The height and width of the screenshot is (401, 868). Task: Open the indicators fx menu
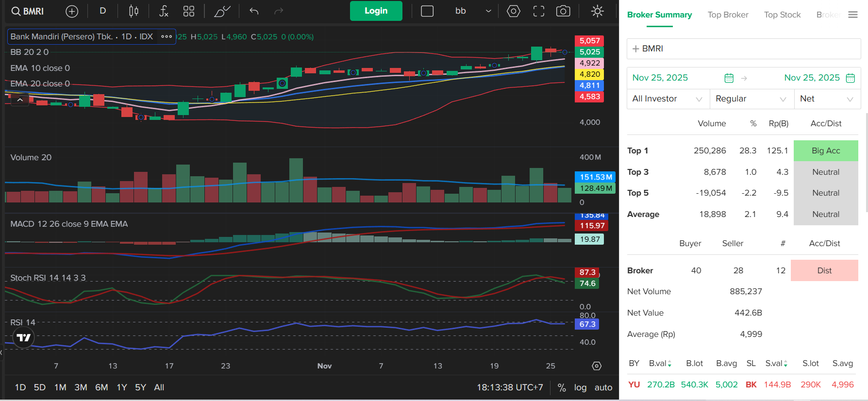point(164,11)
